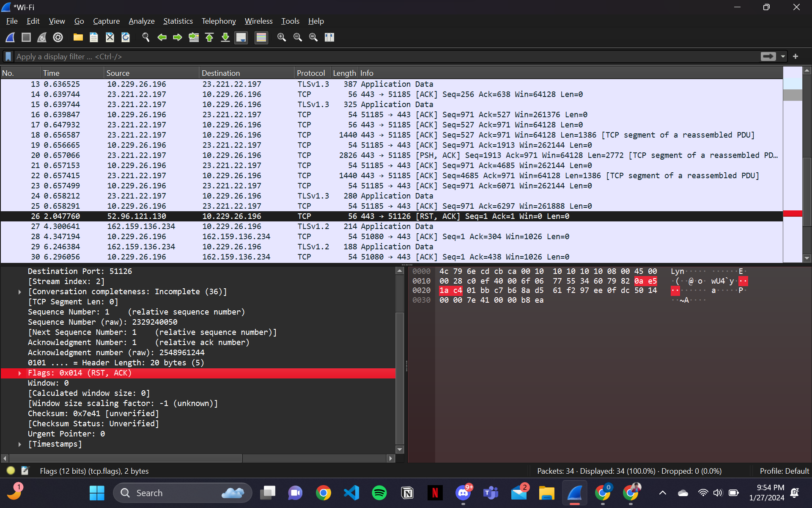Screen dimensions: 812x508
Task: Toggle packet list colorize rules button
Action: coord(261,37)
